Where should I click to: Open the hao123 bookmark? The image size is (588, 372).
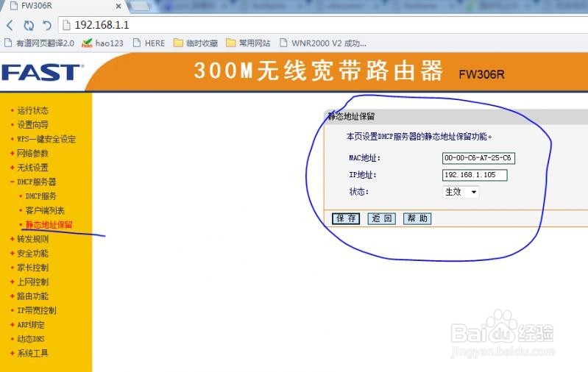(x=102, y=43)
